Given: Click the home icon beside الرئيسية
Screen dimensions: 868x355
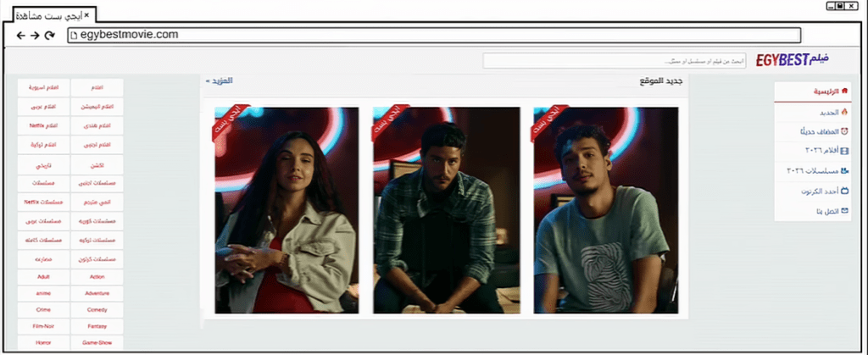Looking at the screenshot, I should [x=844, y=92].
